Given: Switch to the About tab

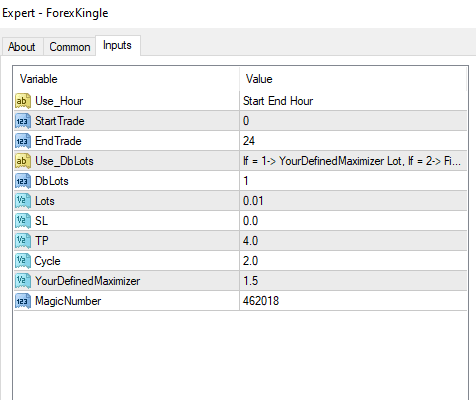Looking at the screenshot, I should pyautogui.click(x=22, y=47).
